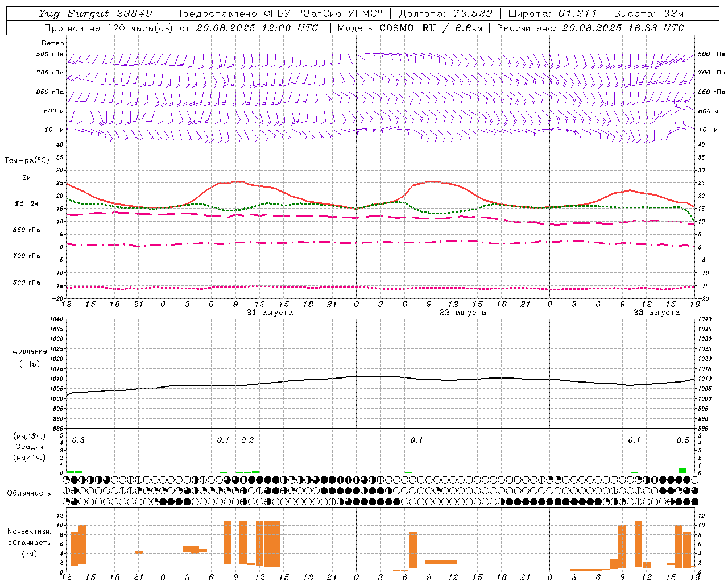Click the Осадки precipitation label
The width and height of the screenshot is (728, 582).
pos(30,447)
